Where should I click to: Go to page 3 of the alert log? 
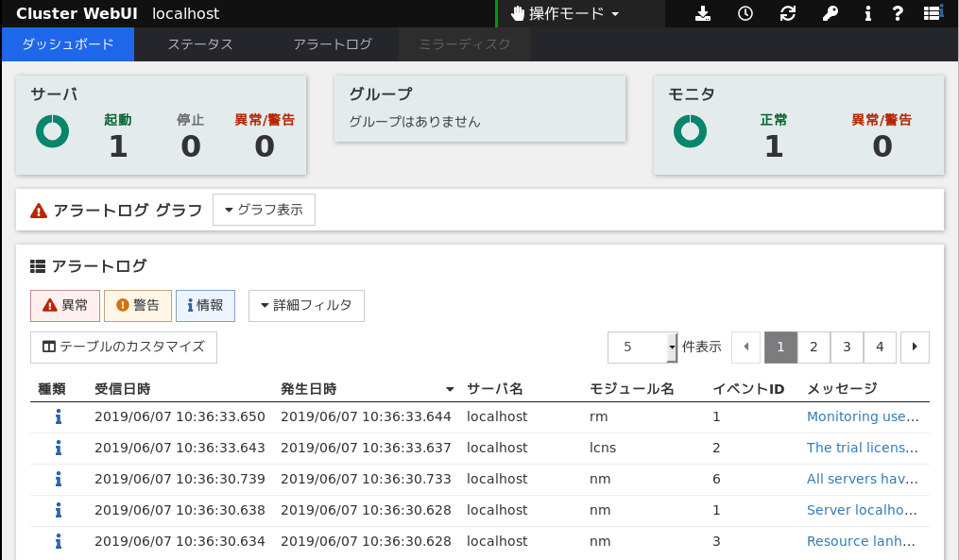pos(847,347)
